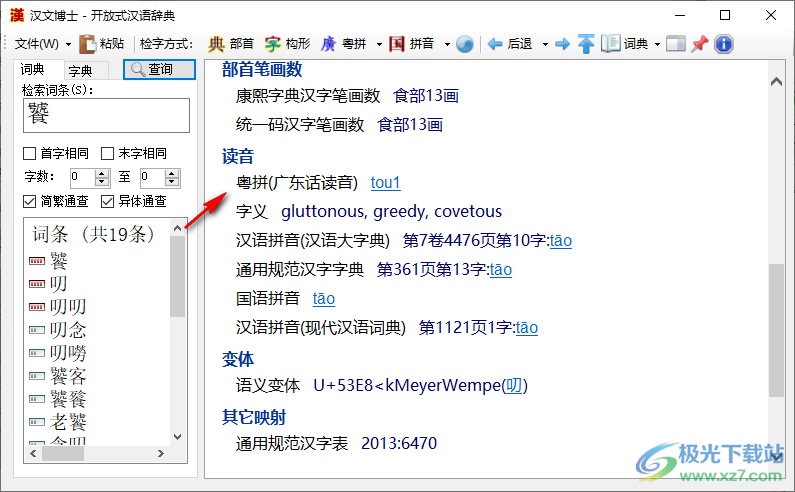Viewport: 795px width, 492px height.
Task: Select the 叨唠 entry in list
Action: (68, 353)
